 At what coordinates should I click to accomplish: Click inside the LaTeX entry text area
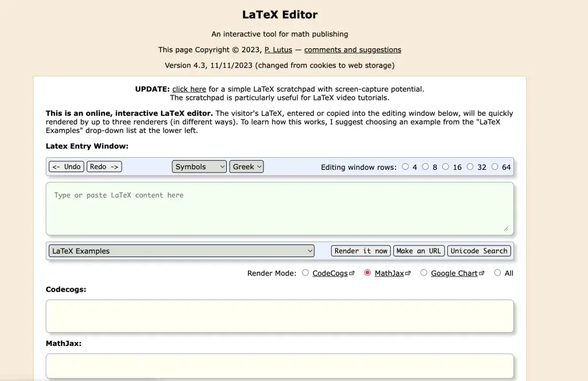(280, 207)
